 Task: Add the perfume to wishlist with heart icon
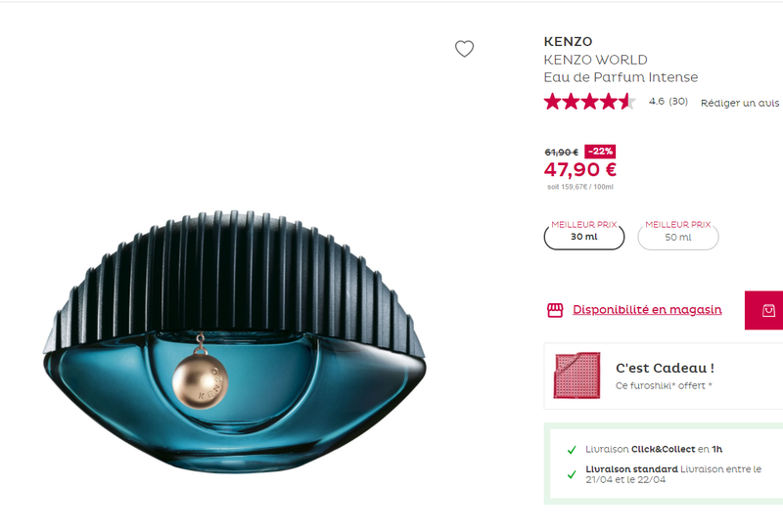point(464,49)
